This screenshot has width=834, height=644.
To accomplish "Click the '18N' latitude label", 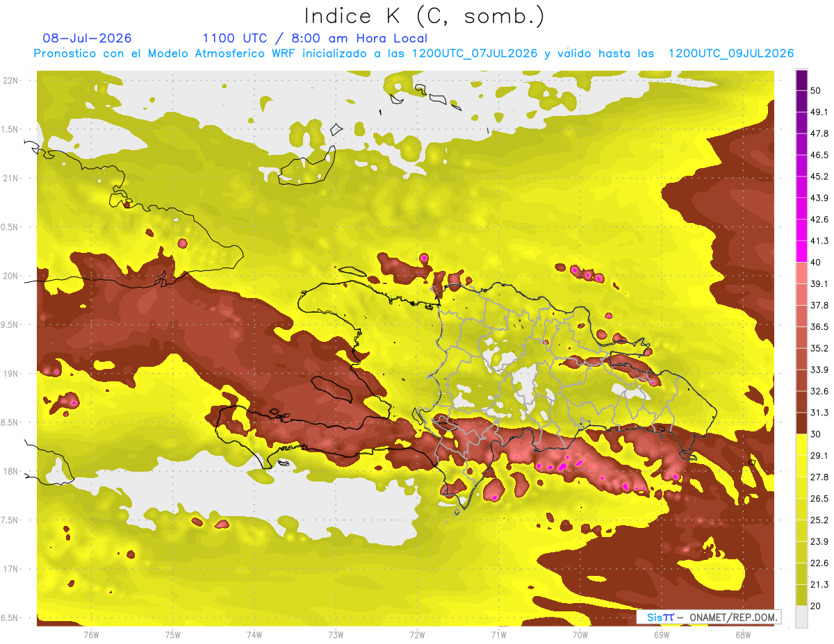I will 11,471.
